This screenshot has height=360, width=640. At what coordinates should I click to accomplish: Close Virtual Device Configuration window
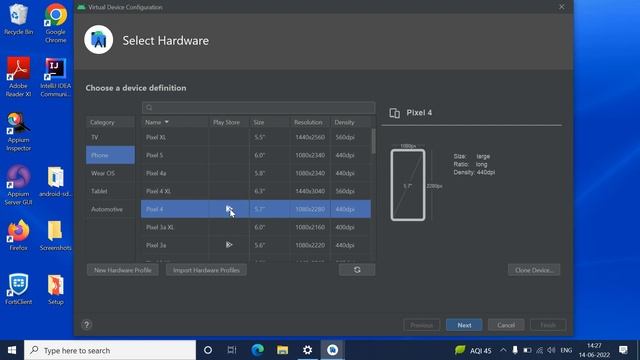click(x=562, y=7)
